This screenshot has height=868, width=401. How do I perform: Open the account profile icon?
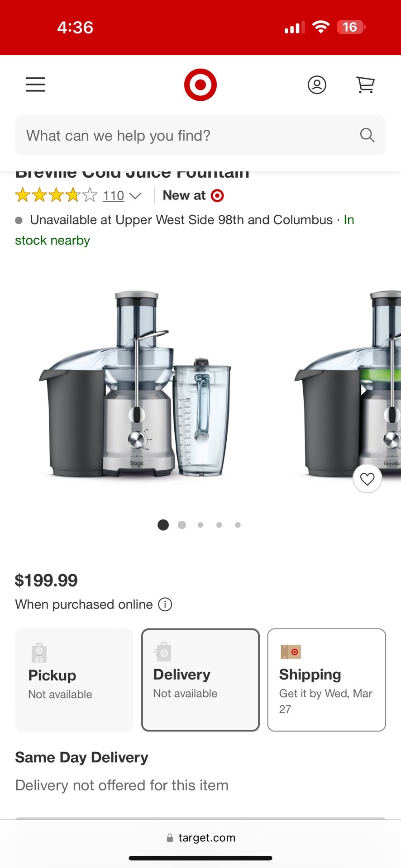click(x=317, y=85)
